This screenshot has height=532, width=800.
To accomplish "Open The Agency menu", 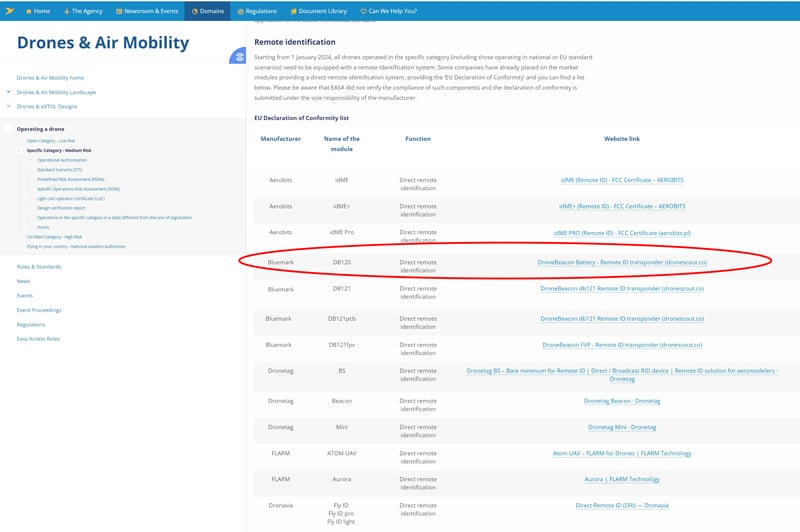I will point(83,10).
